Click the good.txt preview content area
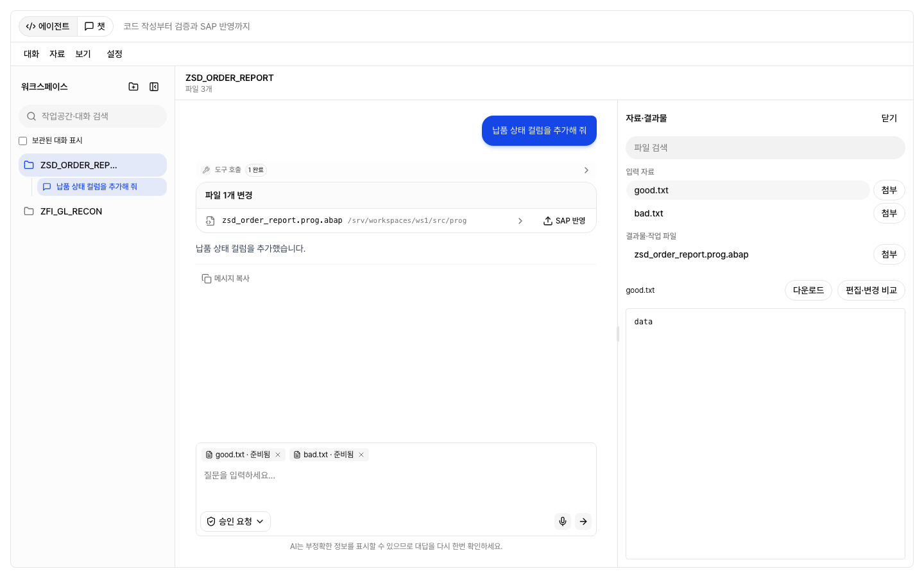The width and height of the screenshot is (924, 578). coord(766,433)
